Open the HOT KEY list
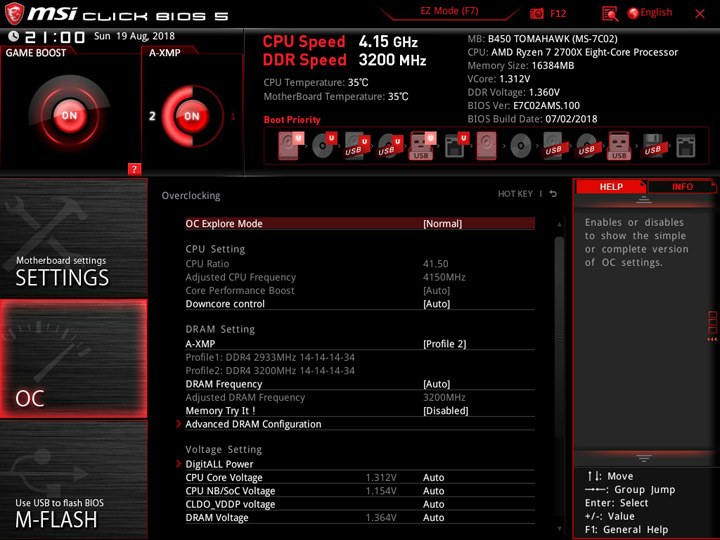Screen dimensions: 720x540 pyautogui.click(x=515, y=194)
